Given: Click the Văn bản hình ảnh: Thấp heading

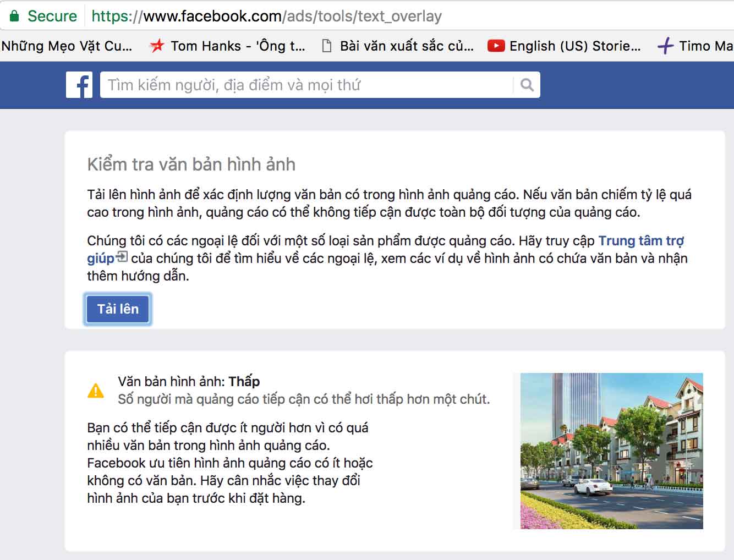Looking at the screenshot, I should pyautogui.click(x=190, y=381).
